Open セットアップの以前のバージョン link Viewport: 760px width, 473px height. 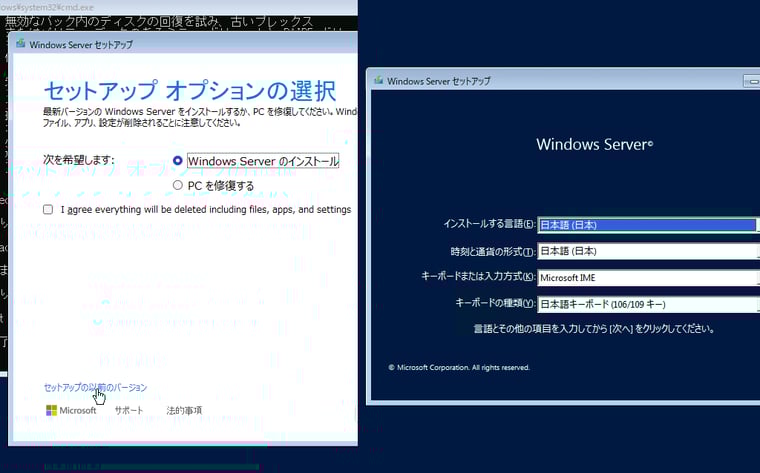tap(95, 387)
